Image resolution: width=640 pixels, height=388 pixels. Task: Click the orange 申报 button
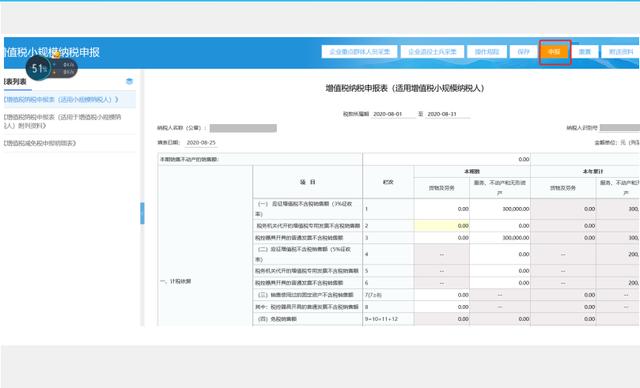pos(554,52)
